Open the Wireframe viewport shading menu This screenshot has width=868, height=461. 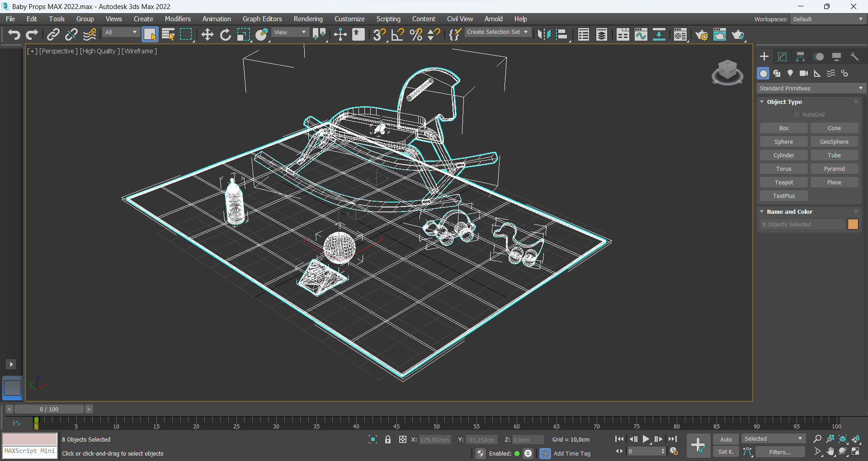click(x=139, y=51)
